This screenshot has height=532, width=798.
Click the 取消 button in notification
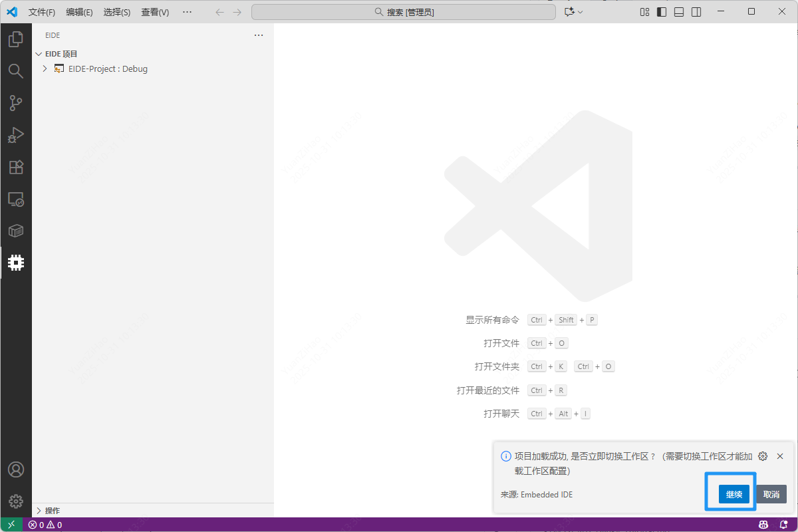[771, 494]
